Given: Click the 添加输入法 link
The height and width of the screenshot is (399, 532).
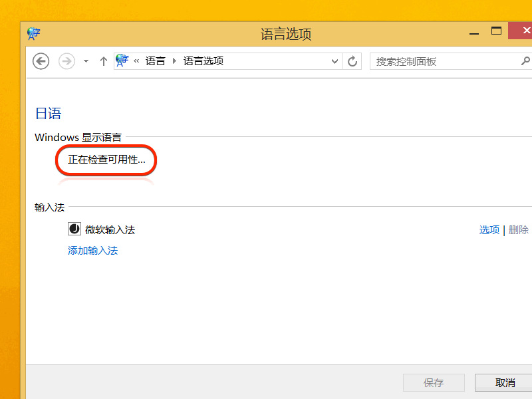Looking at the screenshot, I should [92, 251].
